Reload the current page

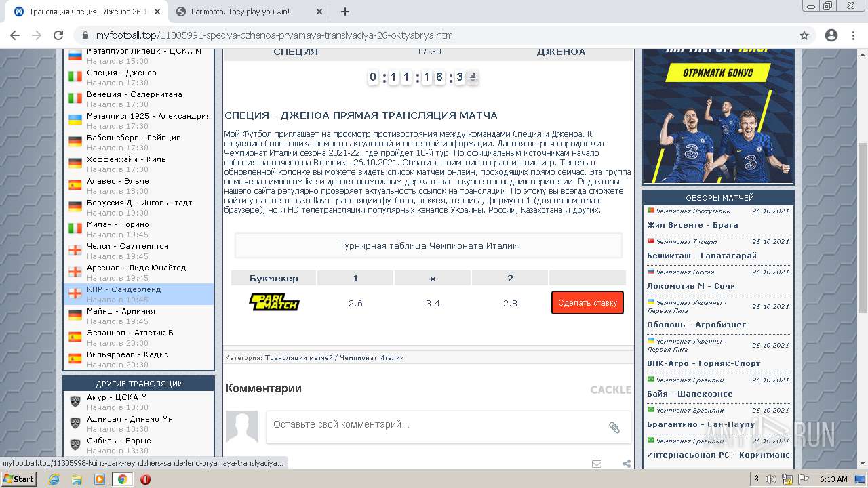point(58,35)
